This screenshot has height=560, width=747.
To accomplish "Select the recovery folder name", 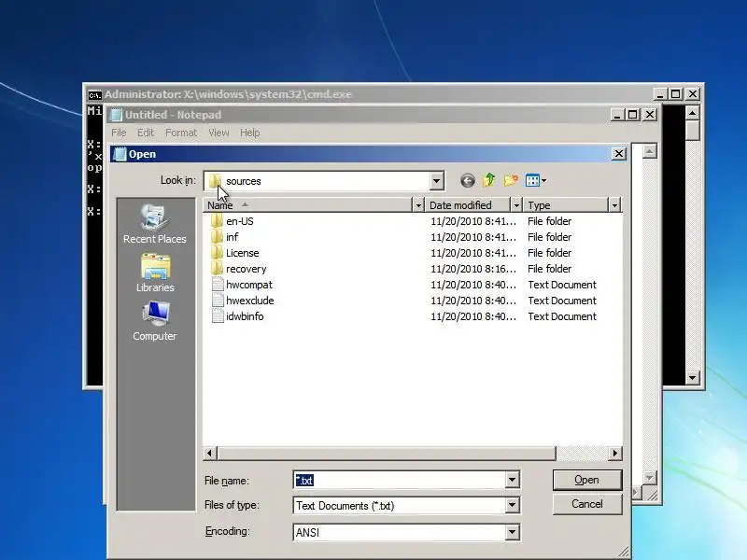I will 246,269.
